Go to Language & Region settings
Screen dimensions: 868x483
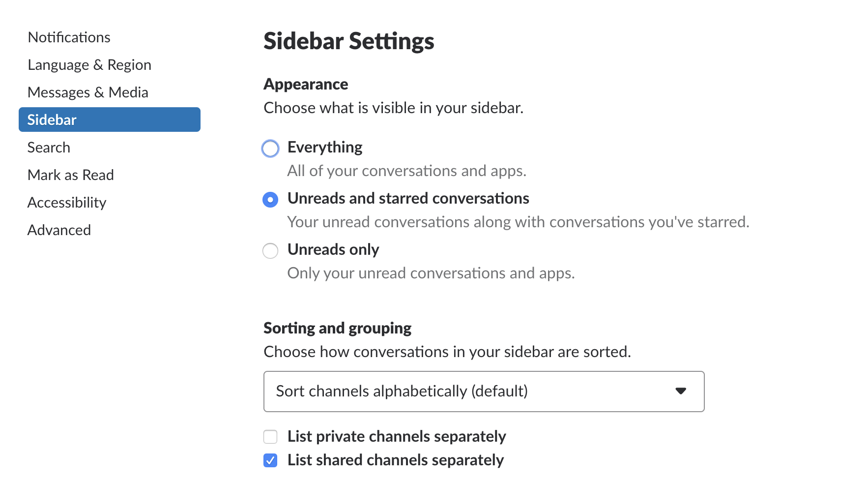click(x=89, y=65)
